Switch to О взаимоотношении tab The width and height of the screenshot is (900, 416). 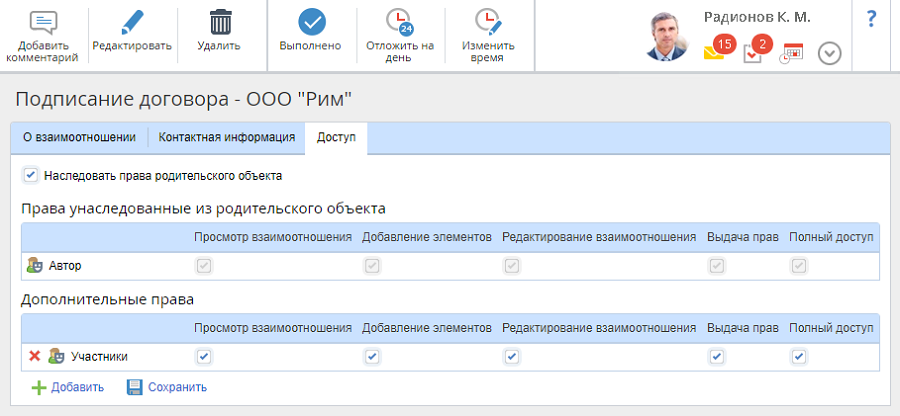pos(79,137)
